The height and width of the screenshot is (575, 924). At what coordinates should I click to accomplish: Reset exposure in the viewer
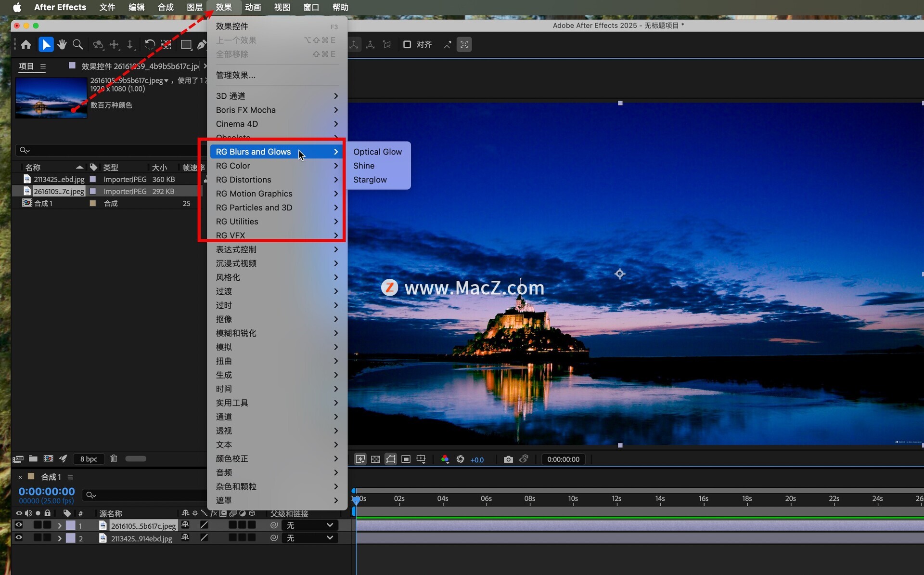click(460, 459)
